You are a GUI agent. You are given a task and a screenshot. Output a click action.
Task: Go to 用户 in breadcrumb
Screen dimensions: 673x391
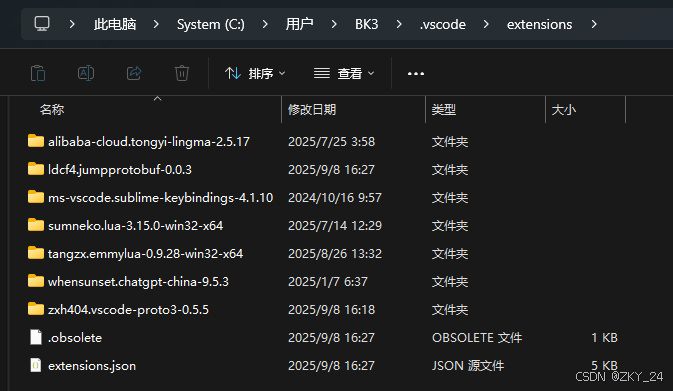299,24
